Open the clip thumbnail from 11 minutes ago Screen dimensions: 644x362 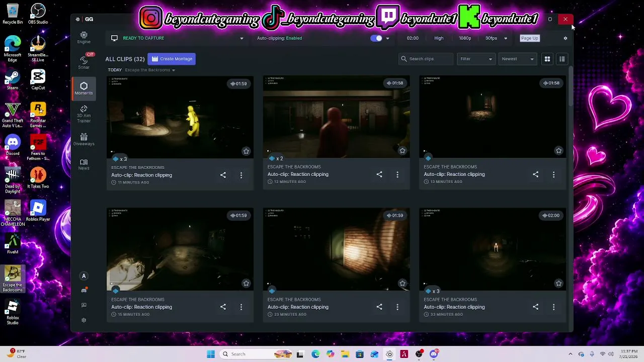[180, 118]
